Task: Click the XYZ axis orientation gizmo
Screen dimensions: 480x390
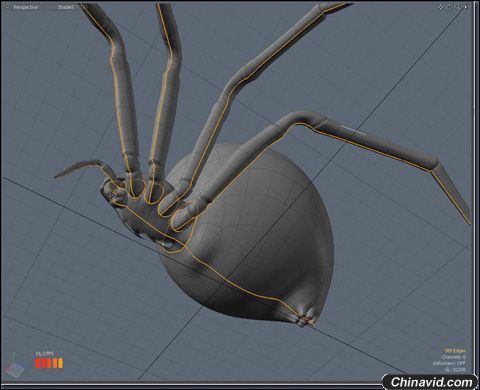Action: (16, 363)
